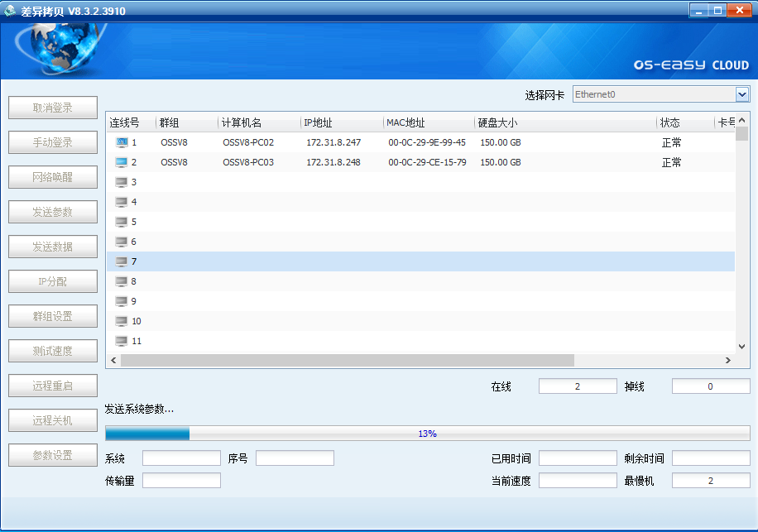Click the horizontal scrollbar right arrow

point(728,361)
